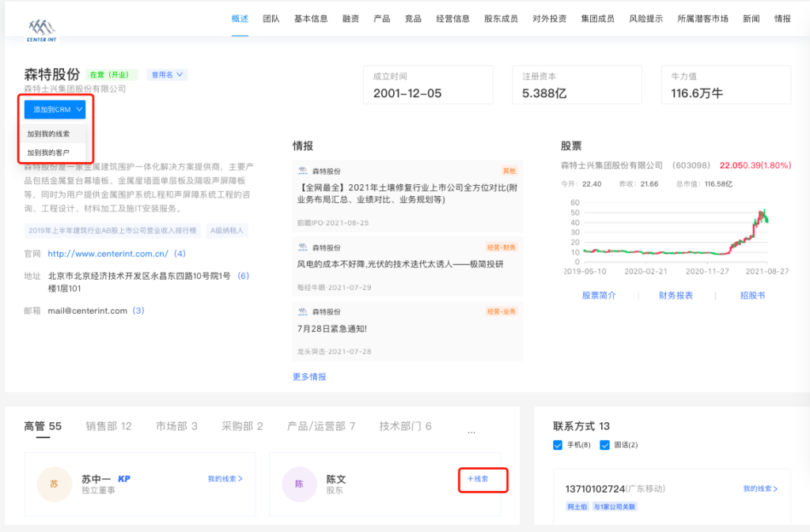Click the 其他 tag on first news item
Image resolution: width=810 pixels, height=532 pixels.
coord(509,171)
